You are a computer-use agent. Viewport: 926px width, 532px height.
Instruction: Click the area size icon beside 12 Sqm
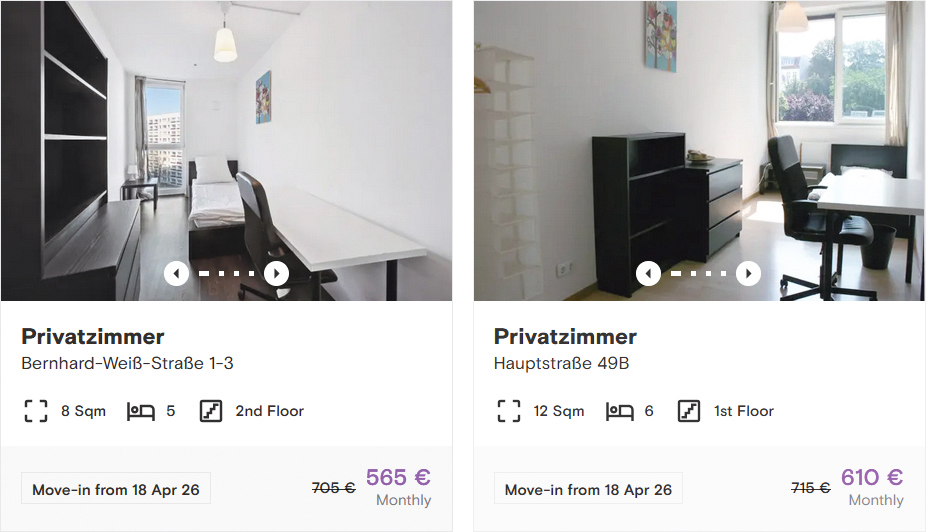tap(508, 411)
